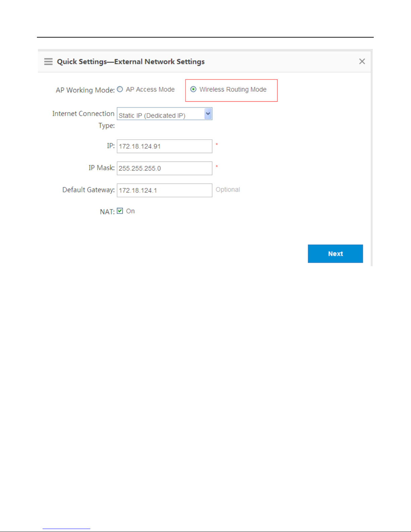Click the IP Mask input field
Viewport: 411px width, 532px height.
pyautogui.click(x=164, y=168)
